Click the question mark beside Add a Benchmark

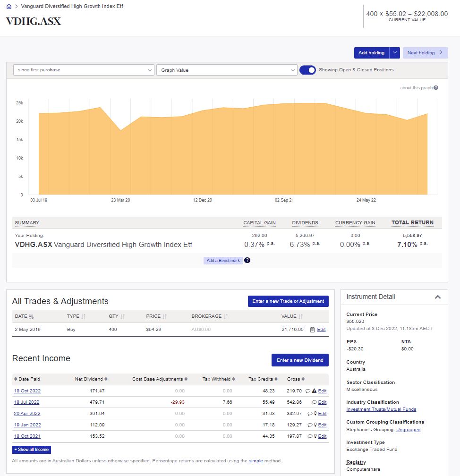pos(247,260)
